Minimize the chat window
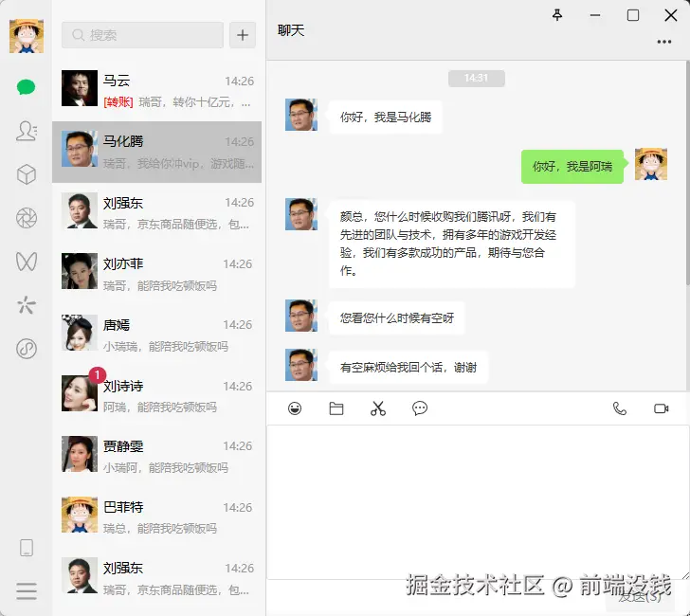This screenshot has height=616, width=690. pyautogui.click(x=595, y=15)
